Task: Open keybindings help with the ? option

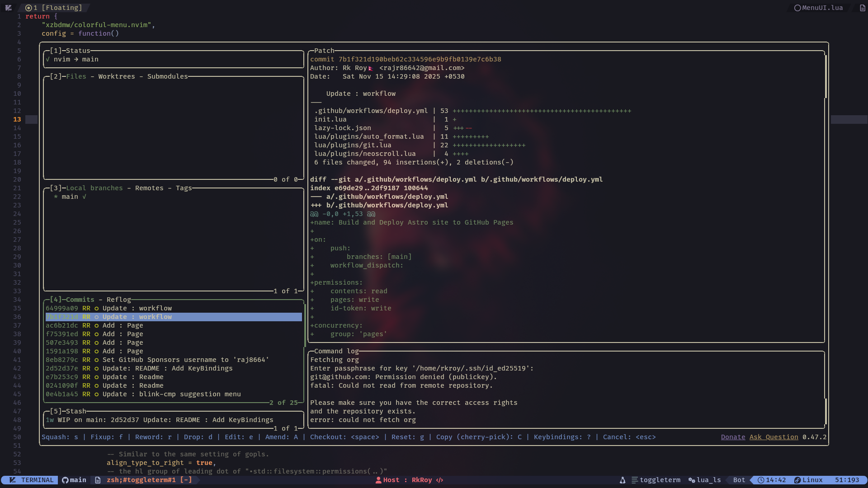Action: (589, 437)
